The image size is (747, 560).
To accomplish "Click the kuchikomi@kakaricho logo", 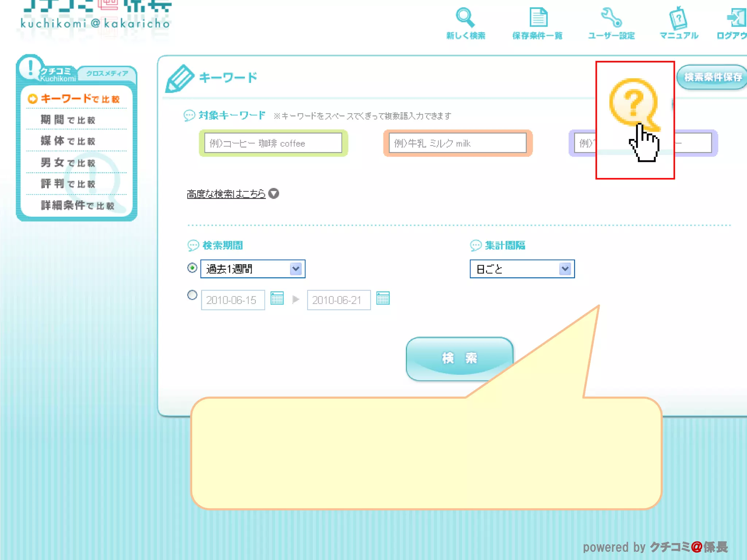I will (x=96, y=15).
